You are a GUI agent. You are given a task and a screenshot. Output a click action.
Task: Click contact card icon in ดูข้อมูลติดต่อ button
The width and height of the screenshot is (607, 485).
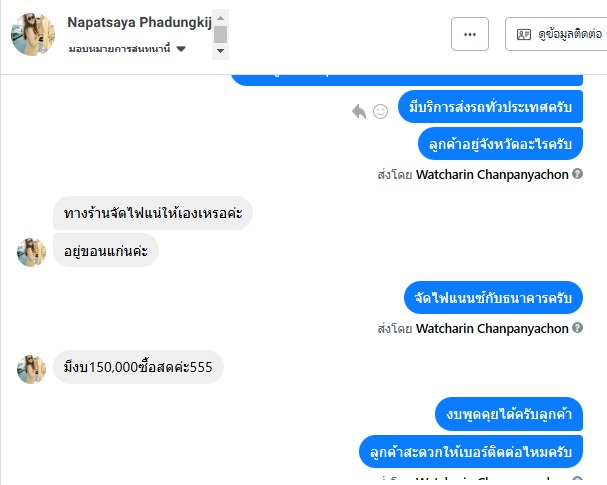(x=524, y=34)
